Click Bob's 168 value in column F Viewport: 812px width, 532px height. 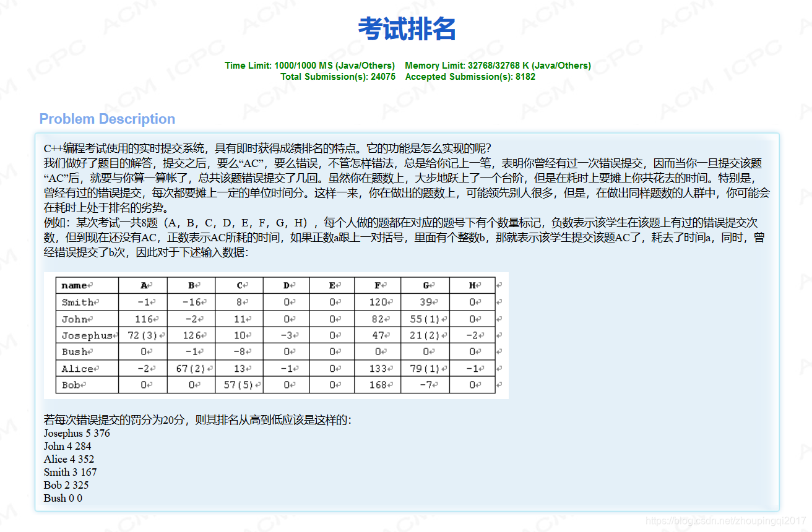coord(378,385)
